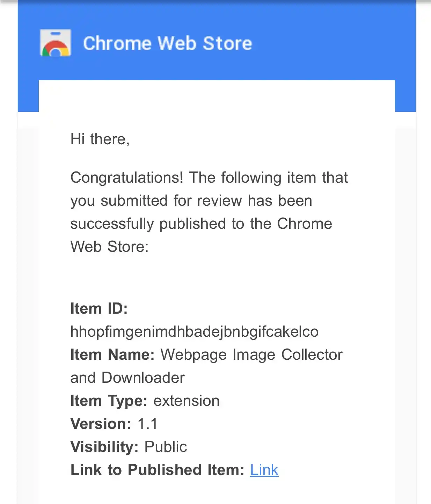
Task: Click the version number 1.1
Action: click(147, 424)
